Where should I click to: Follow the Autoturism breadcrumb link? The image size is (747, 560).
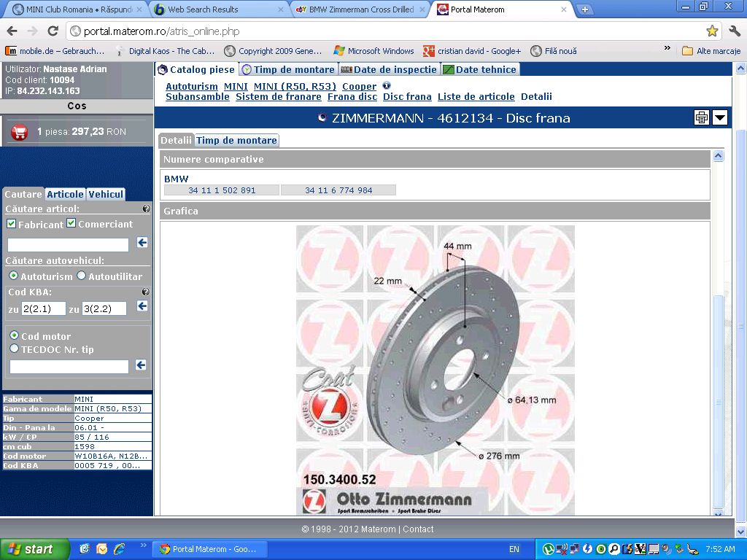tap(192, 86)
